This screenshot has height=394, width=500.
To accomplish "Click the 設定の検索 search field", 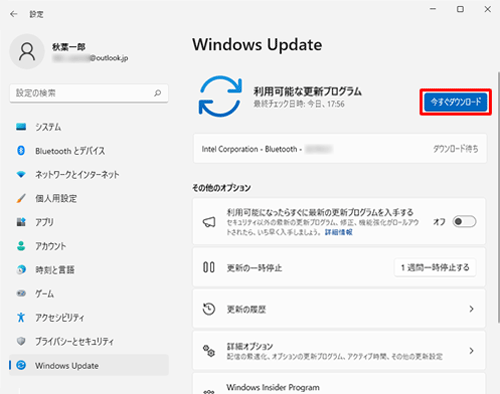I will click(89, 93).
